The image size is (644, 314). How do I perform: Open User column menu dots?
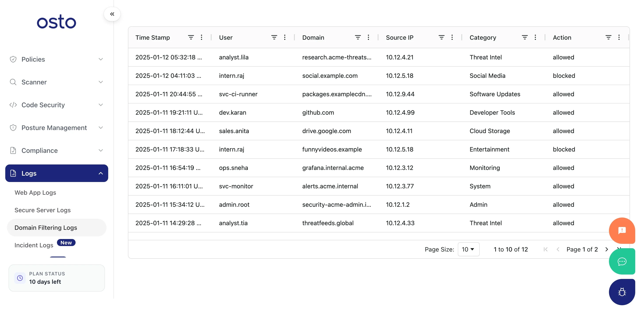tap(285, 37)
